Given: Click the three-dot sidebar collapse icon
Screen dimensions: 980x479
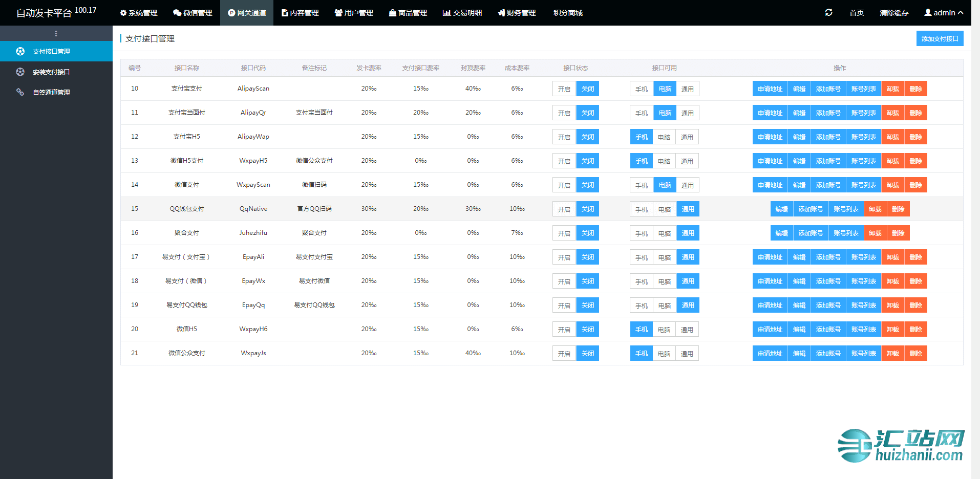Looking at the screenshot, I should point(56,33).
